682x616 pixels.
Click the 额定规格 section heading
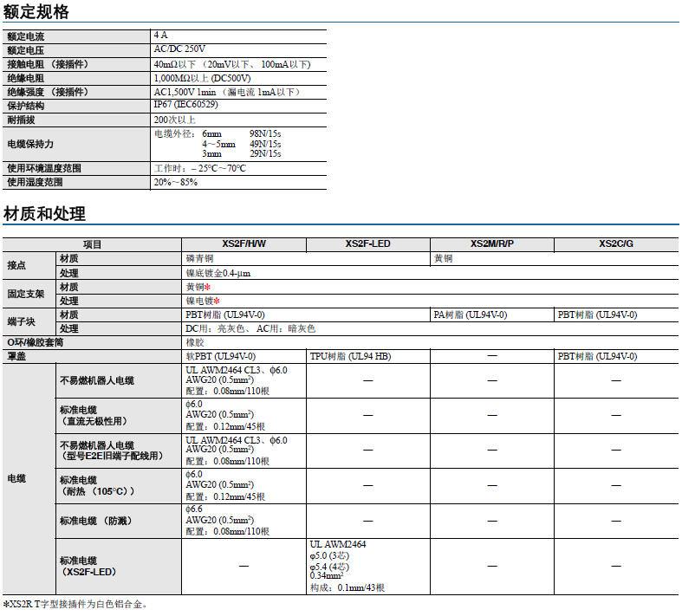(x=36, y=12)
